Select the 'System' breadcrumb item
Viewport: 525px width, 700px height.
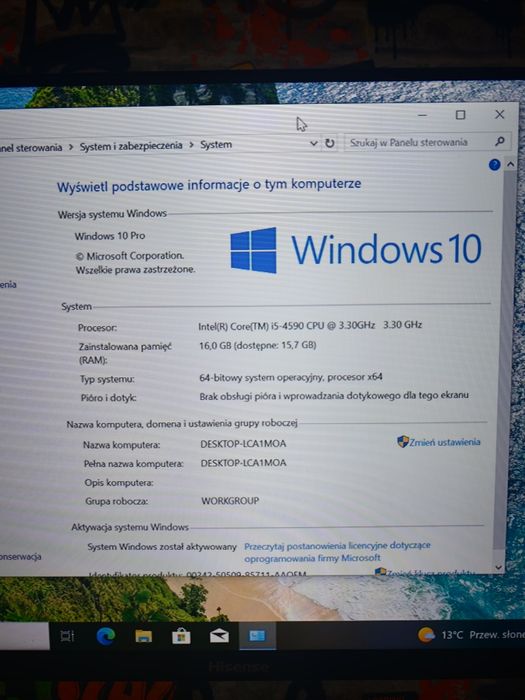coord(216,145)
